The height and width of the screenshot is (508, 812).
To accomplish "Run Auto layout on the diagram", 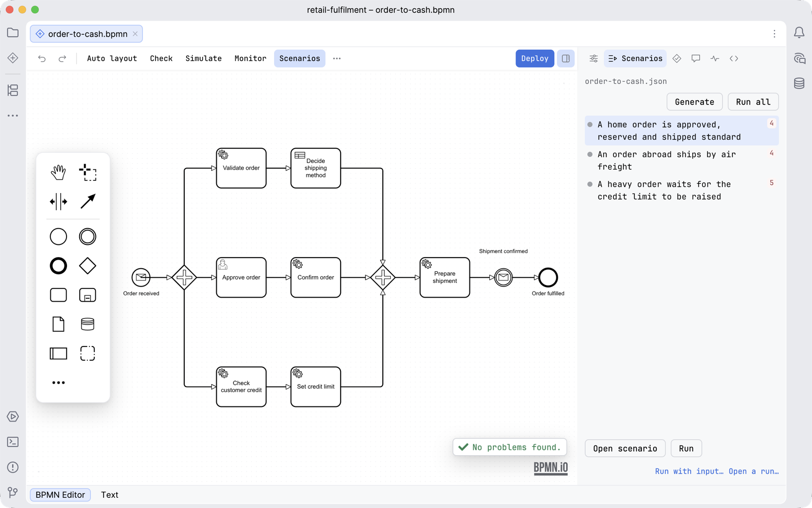I will tap(112, 58).
